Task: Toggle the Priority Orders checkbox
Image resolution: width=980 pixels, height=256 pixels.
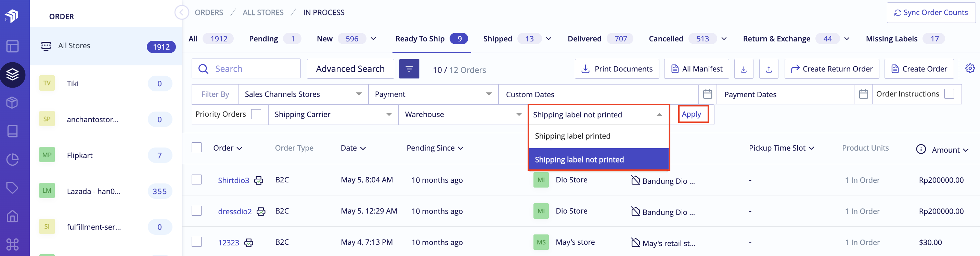Action: click(x=256, y=114)
